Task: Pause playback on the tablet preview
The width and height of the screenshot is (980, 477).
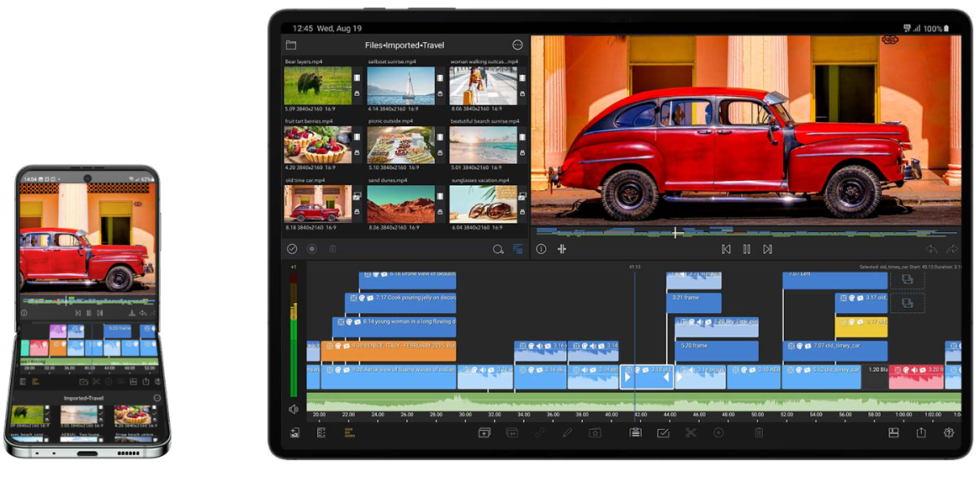Action: pyautogui.click(x=746, y=249)
